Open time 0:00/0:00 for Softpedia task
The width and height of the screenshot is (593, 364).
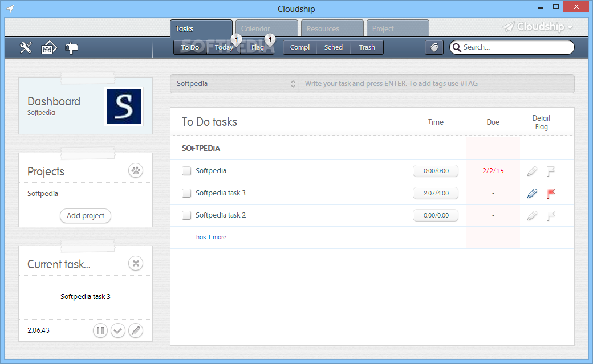[436, 171]
